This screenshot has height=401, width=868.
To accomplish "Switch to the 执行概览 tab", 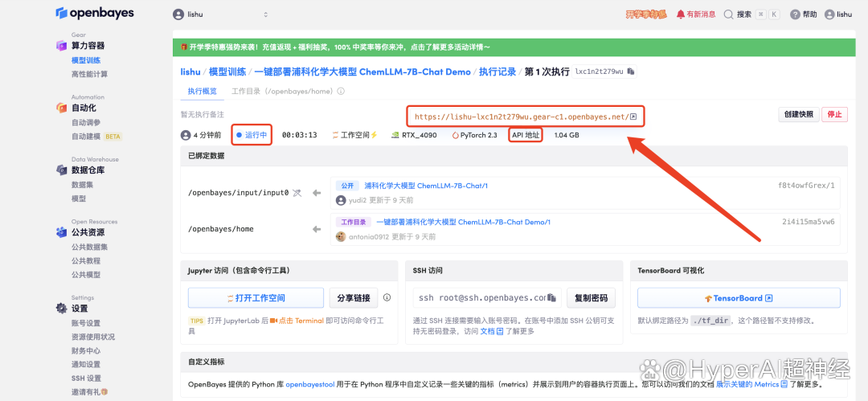I will tap(203, 91).
